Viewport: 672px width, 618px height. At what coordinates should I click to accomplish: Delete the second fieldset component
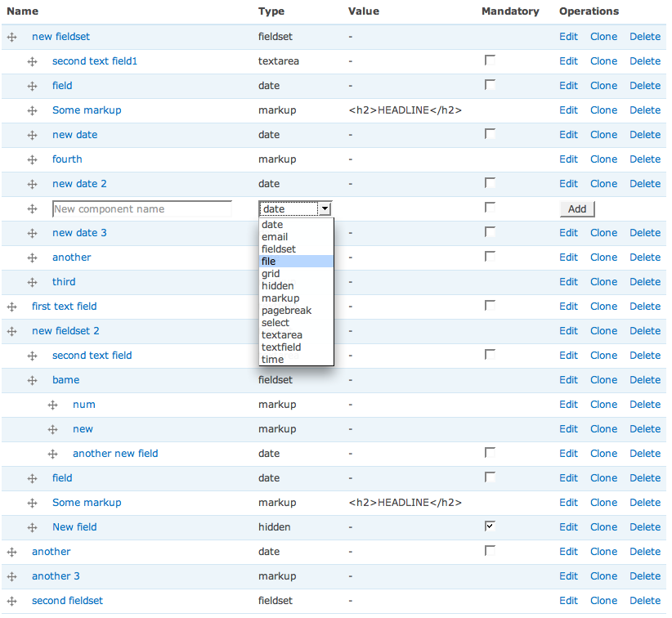click(644, 601)
